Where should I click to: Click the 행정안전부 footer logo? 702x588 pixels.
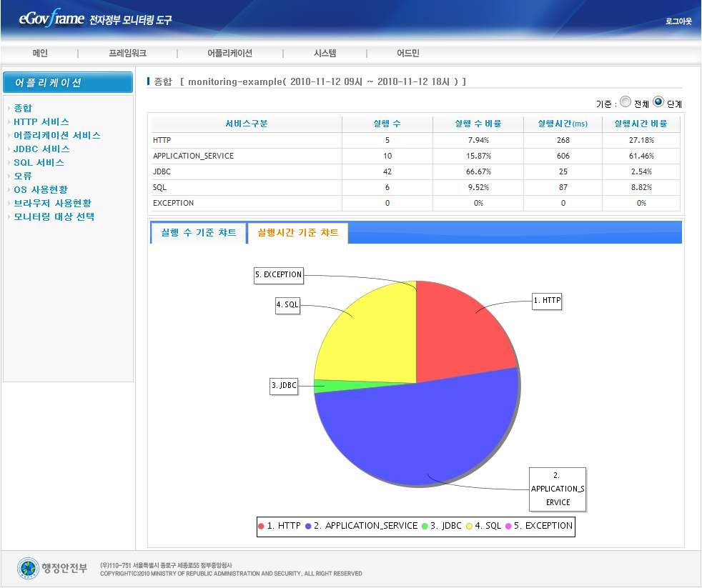[x=53, y=568]
